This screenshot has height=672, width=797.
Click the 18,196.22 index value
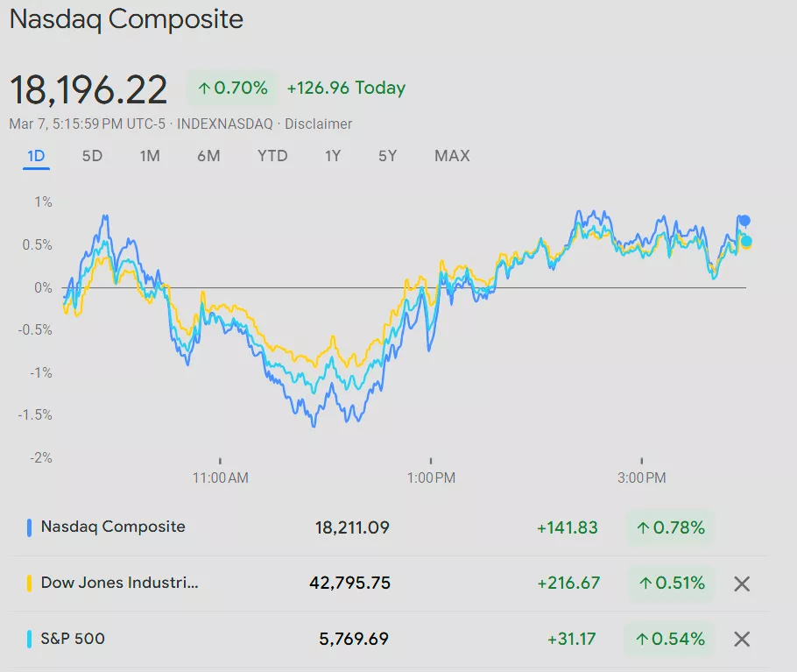click(88, 90)
